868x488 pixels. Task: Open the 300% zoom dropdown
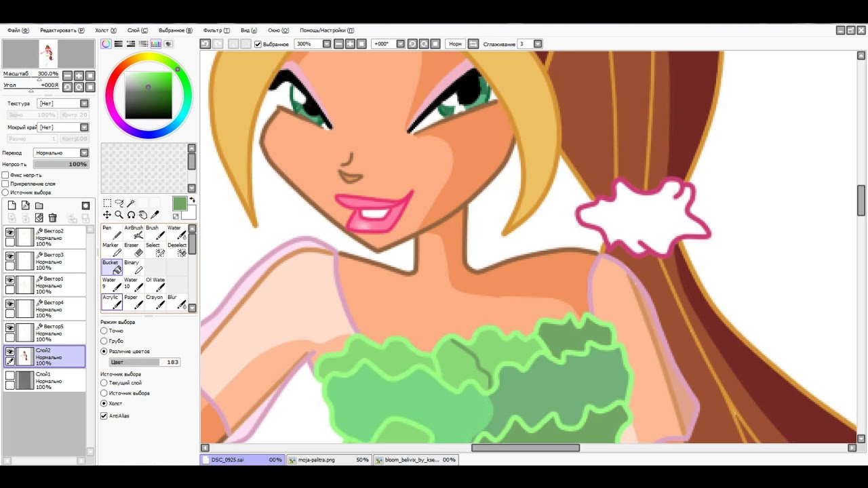(327, 44)
